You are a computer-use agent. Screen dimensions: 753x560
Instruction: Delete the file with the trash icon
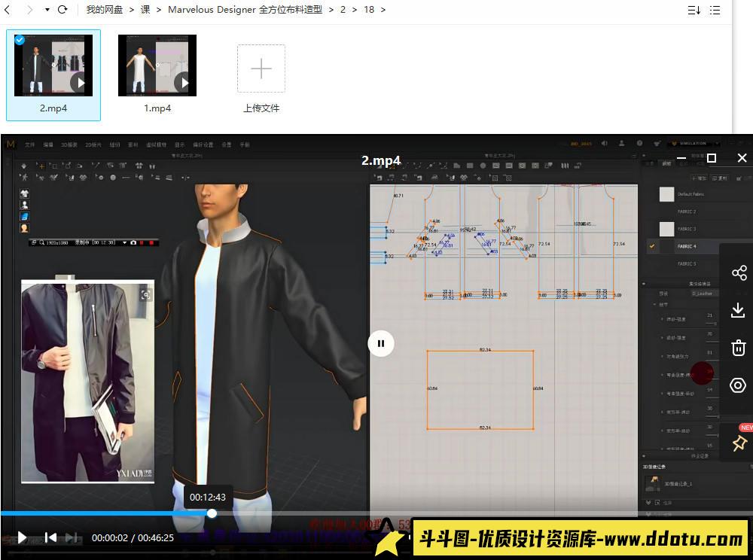point(738,348)
